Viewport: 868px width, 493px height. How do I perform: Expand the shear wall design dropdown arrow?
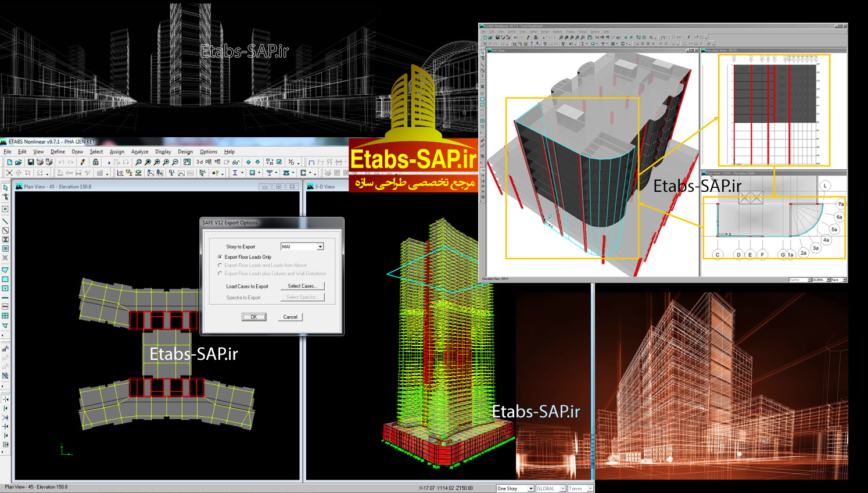point(310,173)
